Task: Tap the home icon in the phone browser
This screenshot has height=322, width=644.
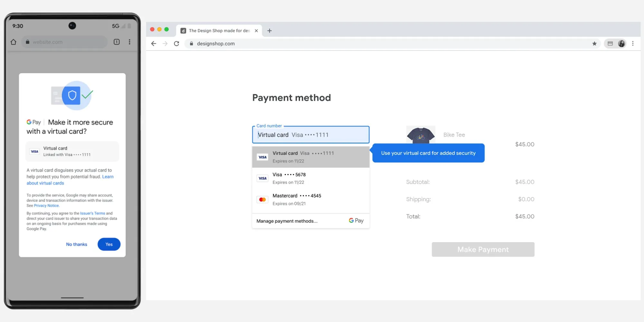Action: click(14, 42)
